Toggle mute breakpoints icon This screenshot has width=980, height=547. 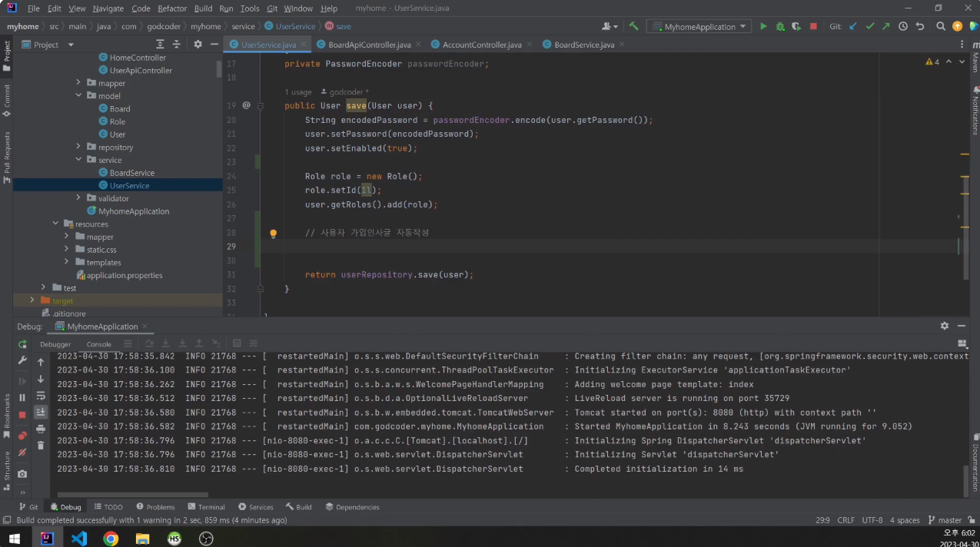click(x=22, y=453)
